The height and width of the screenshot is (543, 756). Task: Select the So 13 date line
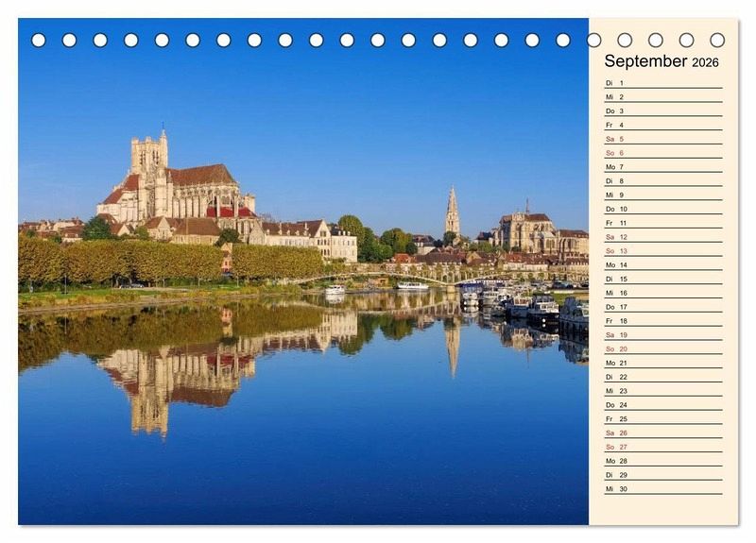662,251
